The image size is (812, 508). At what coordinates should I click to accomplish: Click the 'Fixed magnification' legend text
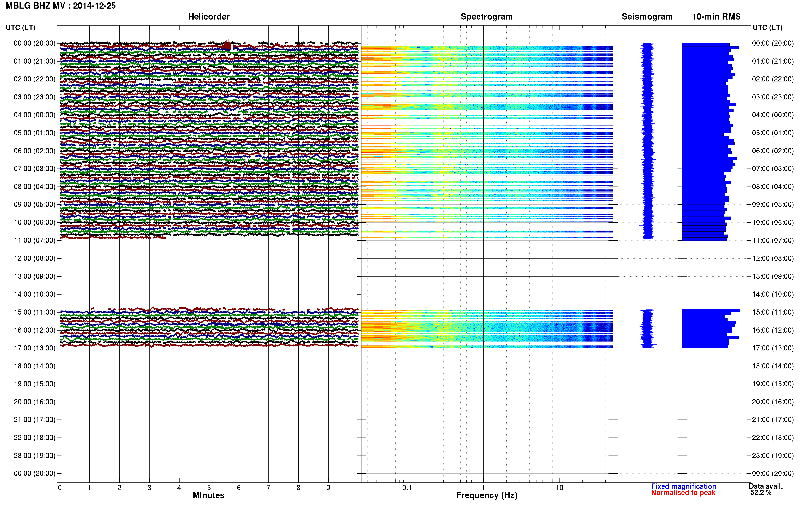684,486
